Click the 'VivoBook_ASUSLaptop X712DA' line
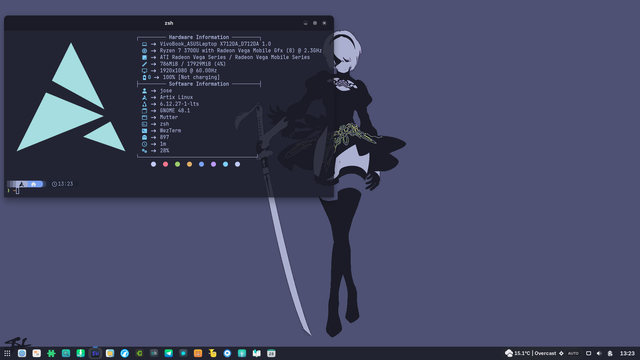Screen dimensions: 640x360 [215, 44]
